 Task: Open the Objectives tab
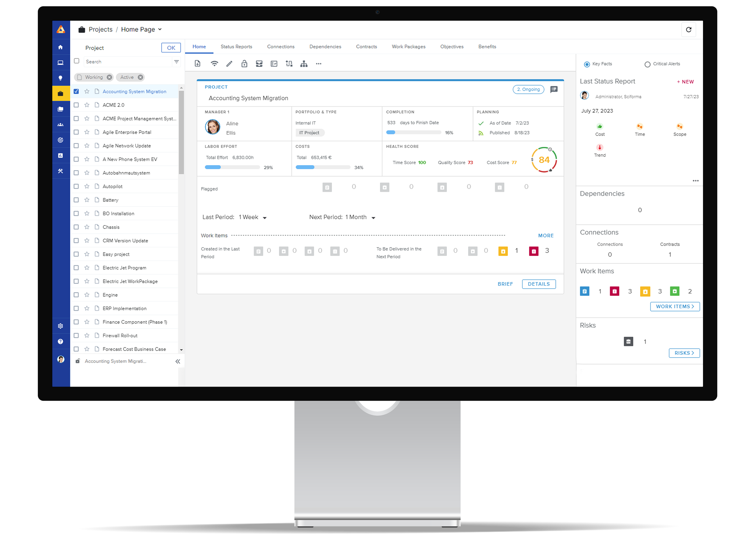click(452, 46)
